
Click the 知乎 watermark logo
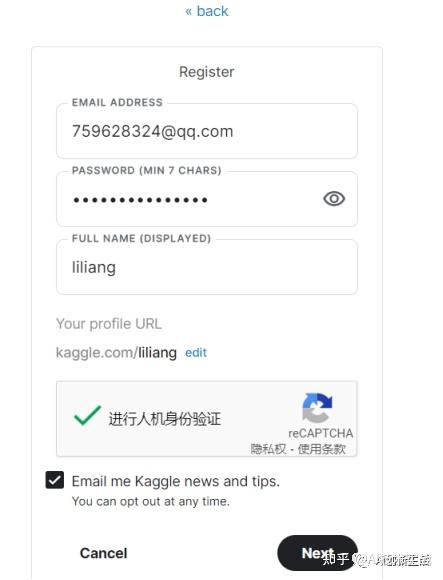click(335, 559)
